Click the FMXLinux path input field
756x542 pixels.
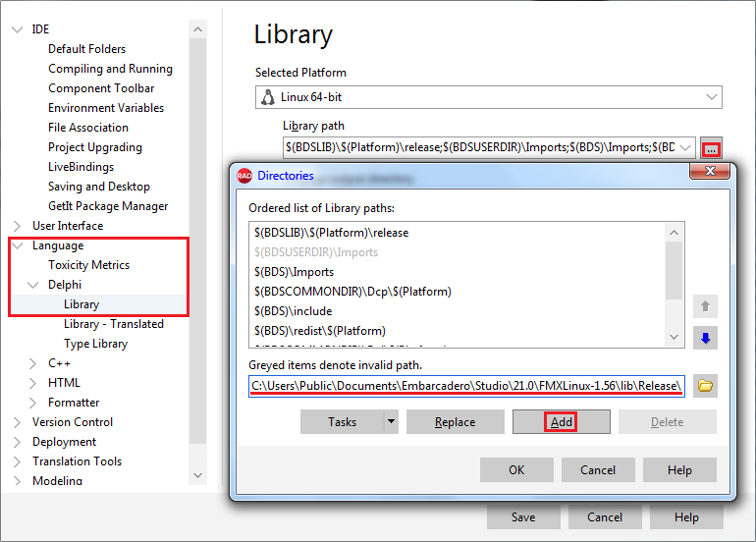pos(466,386)
